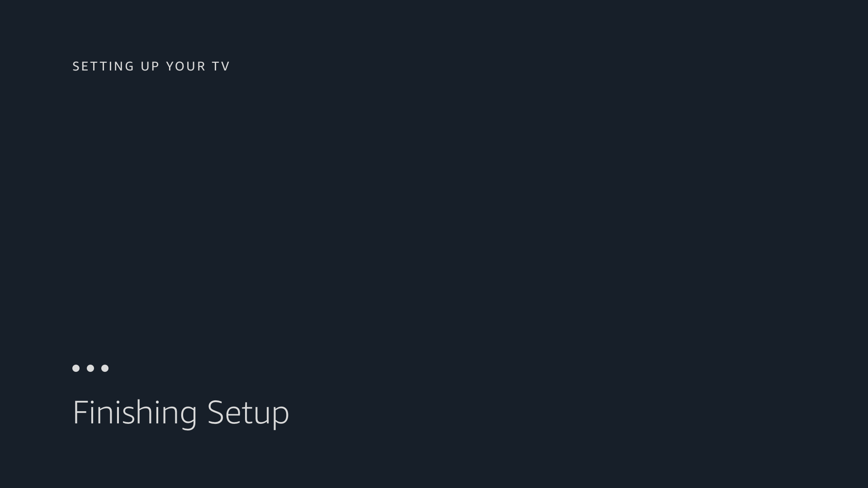The width and height of the screenshot is (868, 488).
Task: Click the word "Finishing"
Action: (x=135, y=412)
